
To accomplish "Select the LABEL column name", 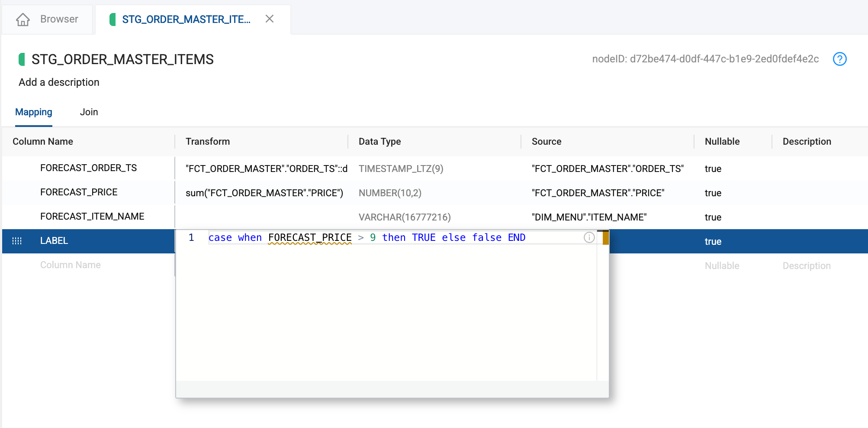I will [x=54, y=241].
